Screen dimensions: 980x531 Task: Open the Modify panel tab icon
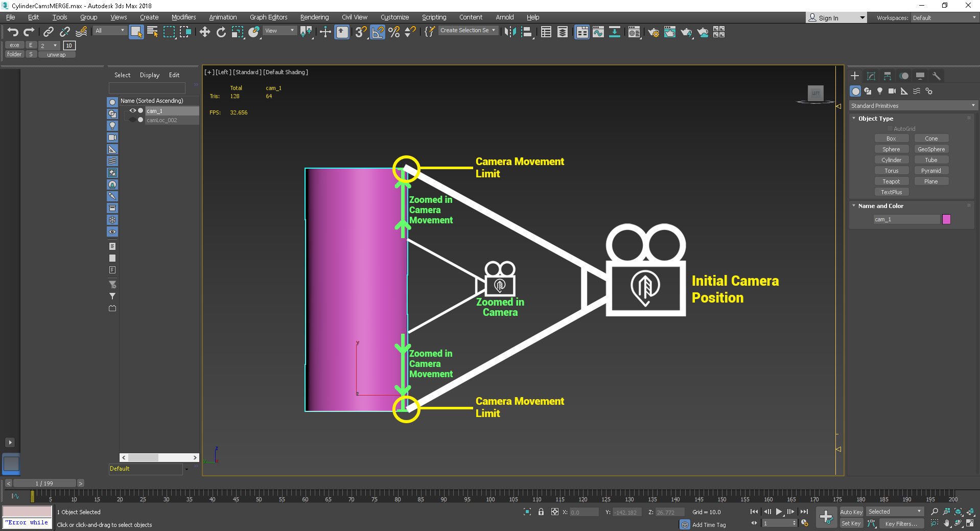pyautogui.click(x=871, y=76)
